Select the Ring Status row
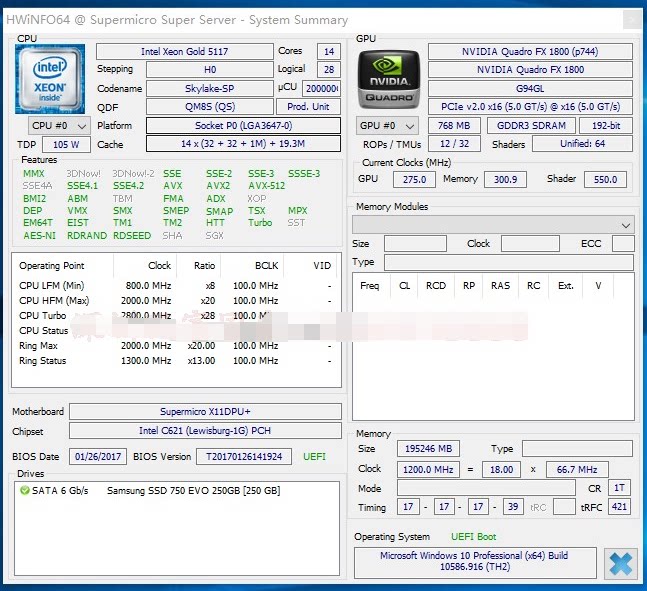647x591 pixels. [176, 361]
